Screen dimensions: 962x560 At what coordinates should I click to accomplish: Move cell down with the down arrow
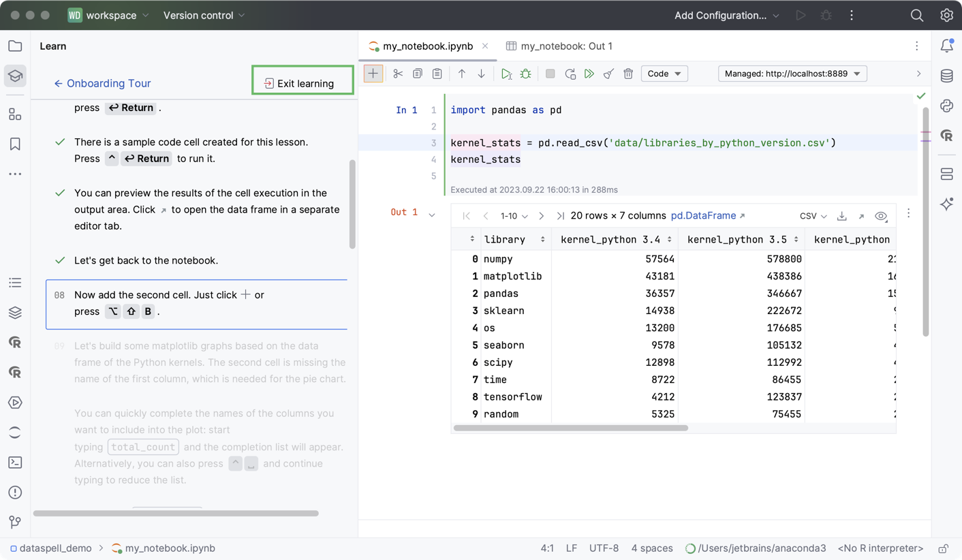pyautogui.click(x=481, y=74)
